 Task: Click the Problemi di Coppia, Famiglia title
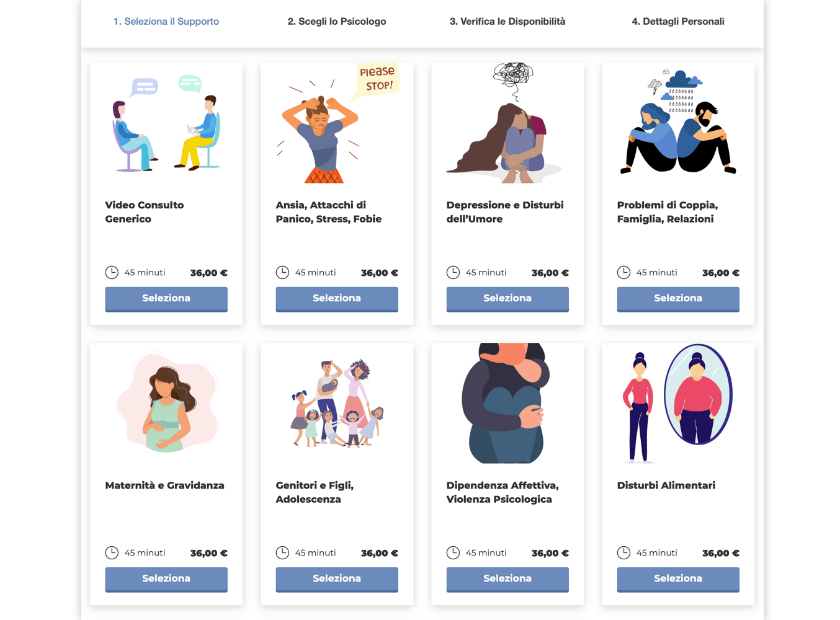pyautogui.click(x=668, y=212)
